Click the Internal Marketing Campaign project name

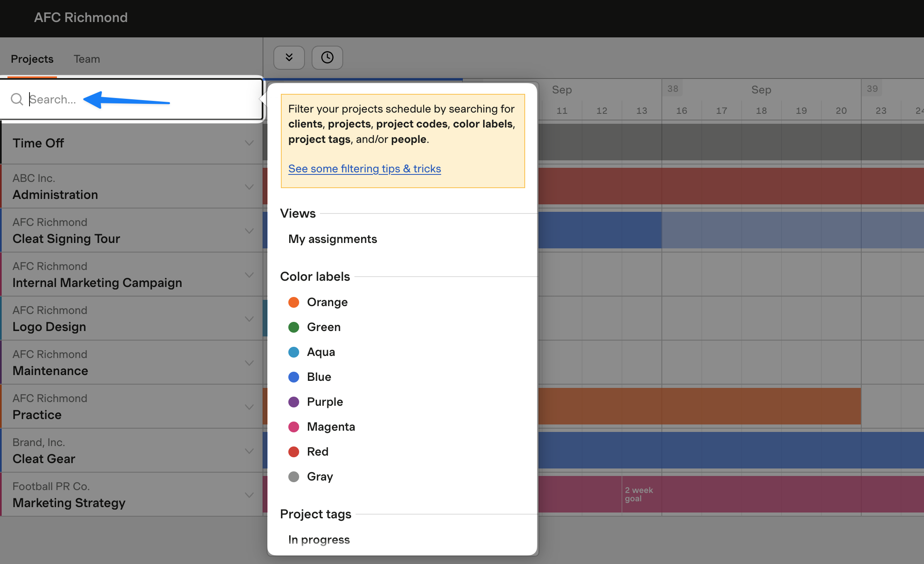(97, 283)
